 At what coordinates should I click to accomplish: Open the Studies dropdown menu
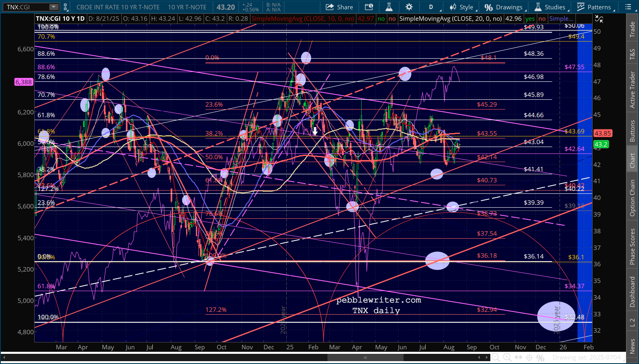[551, 7]
